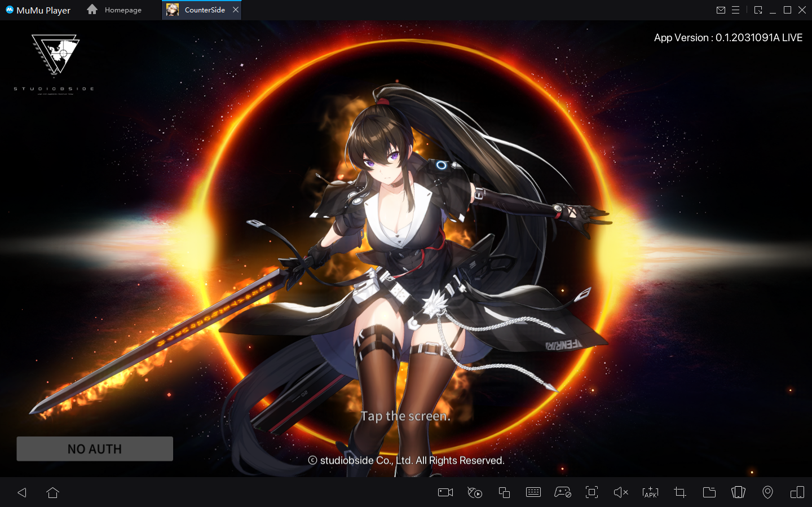Click the App Version text
The width and height of the screenshot is (812, 507).
click(728, 38)
